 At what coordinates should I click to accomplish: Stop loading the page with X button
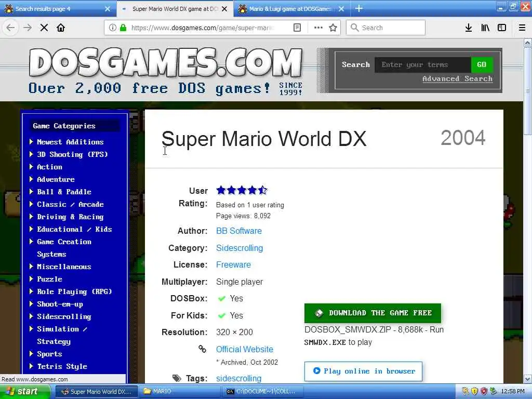pyautogui.click(x=44, y=28)
